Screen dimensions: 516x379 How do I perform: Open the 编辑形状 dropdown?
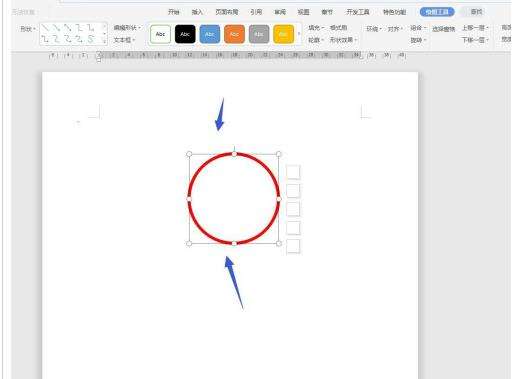pos(127,28)
